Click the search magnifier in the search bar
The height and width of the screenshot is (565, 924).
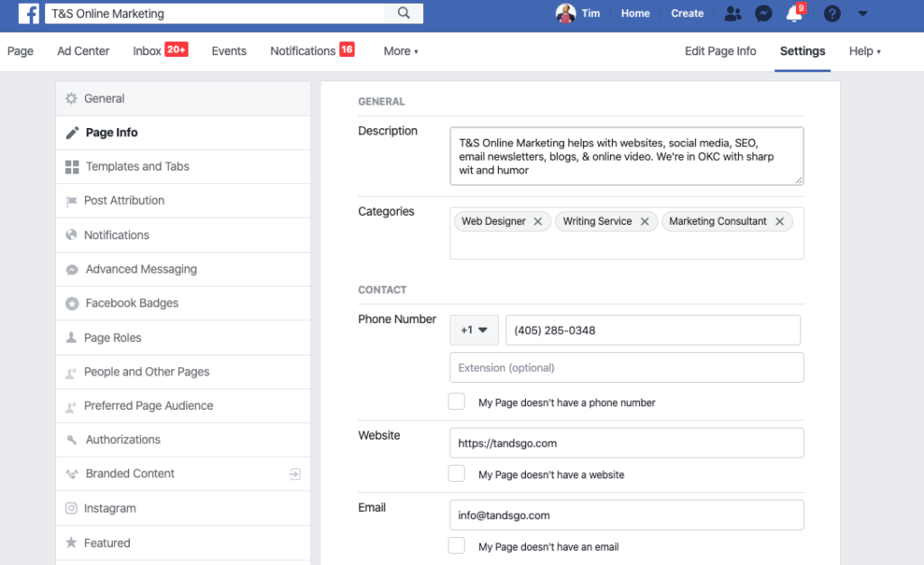pos(402,13)
